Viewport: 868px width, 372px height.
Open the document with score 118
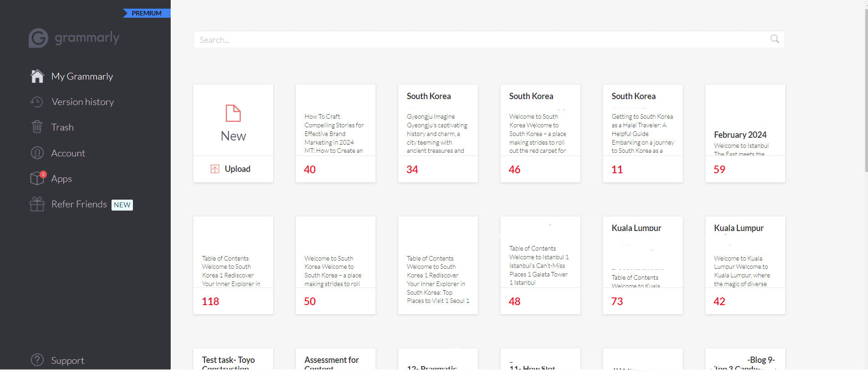233,266
